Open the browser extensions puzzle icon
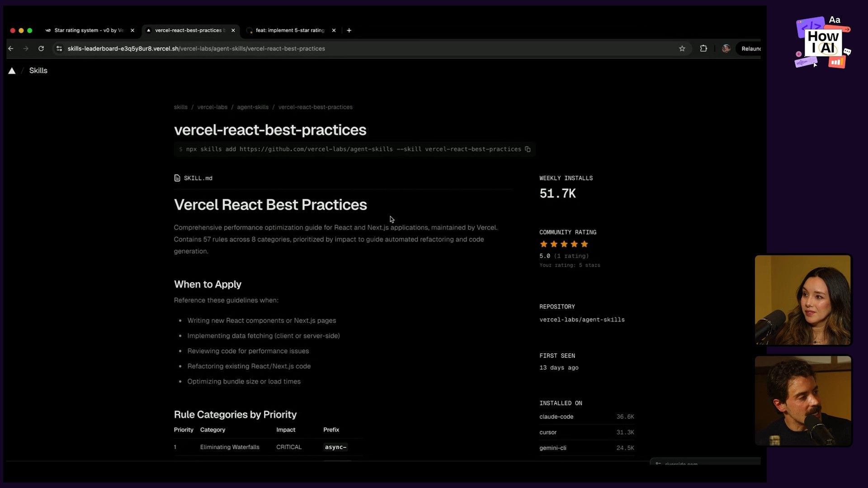The height and width of the screenshot is (488, 868). coord(703,49)
